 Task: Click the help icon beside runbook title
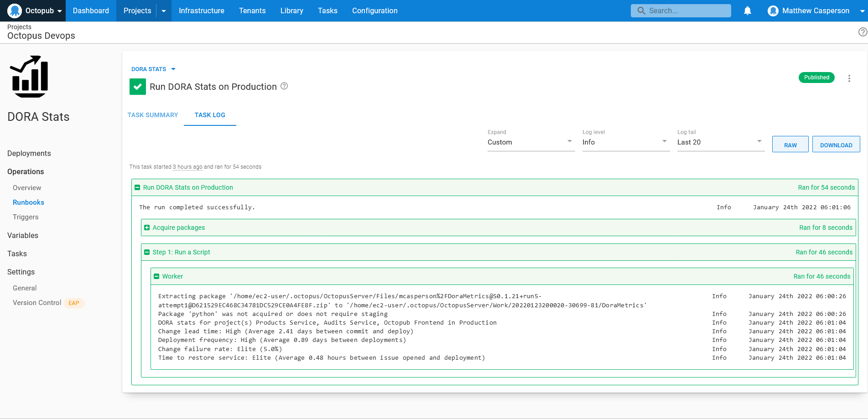tap(284, 86)
